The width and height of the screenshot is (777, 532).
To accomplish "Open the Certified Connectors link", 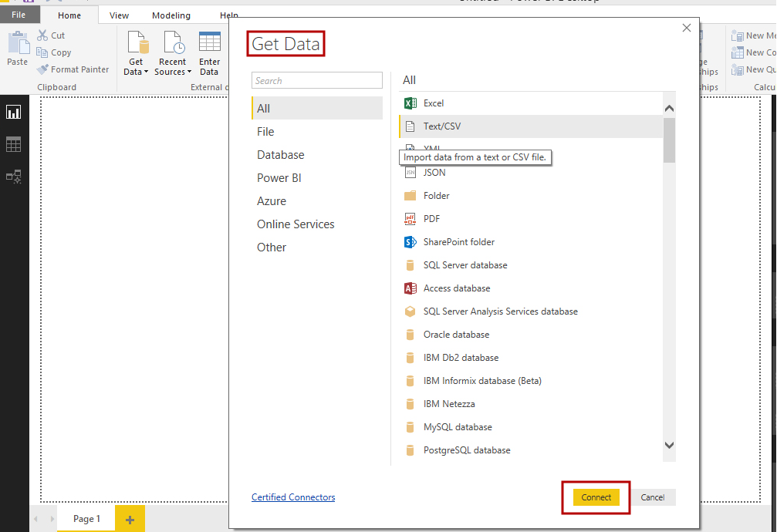I will (x=293, y=497).
